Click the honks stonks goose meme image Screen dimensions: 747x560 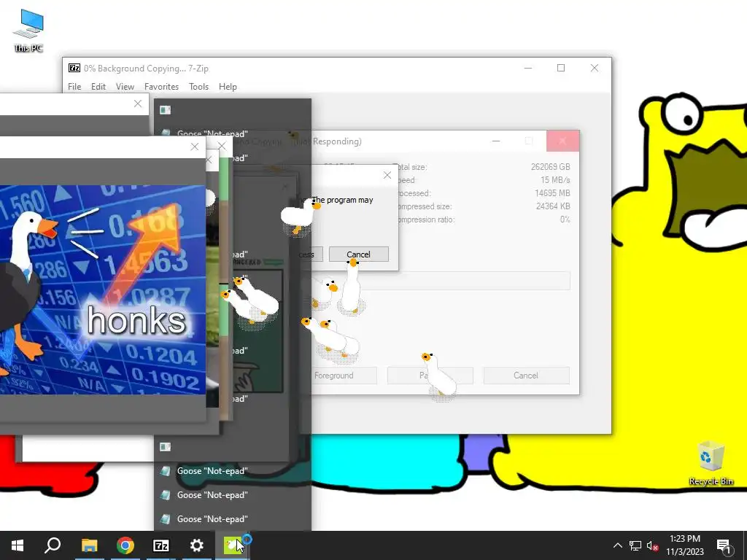[x=103, y=289]
